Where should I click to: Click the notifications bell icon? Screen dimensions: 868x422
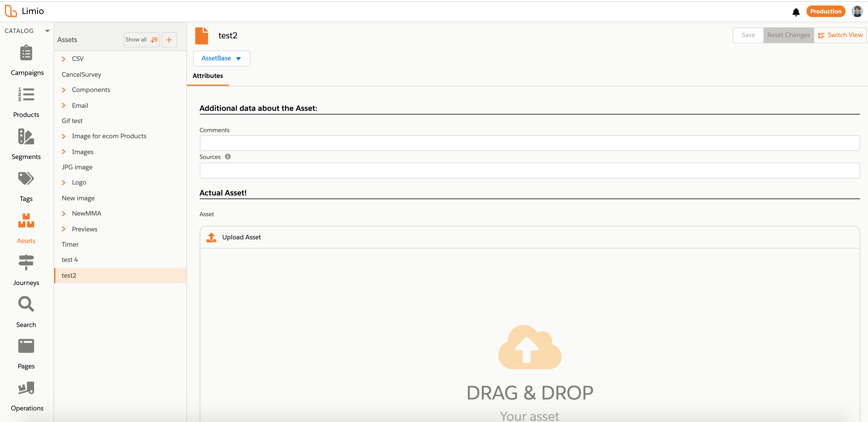[796, 12]
